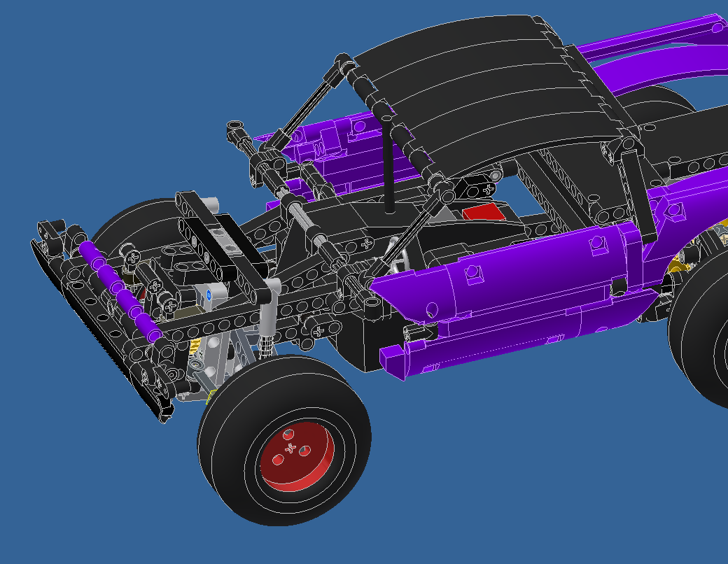The height and width of the screenshot is (564, 728).
Task: Select the red front wheel hub
Action: (x=296, y=457)
